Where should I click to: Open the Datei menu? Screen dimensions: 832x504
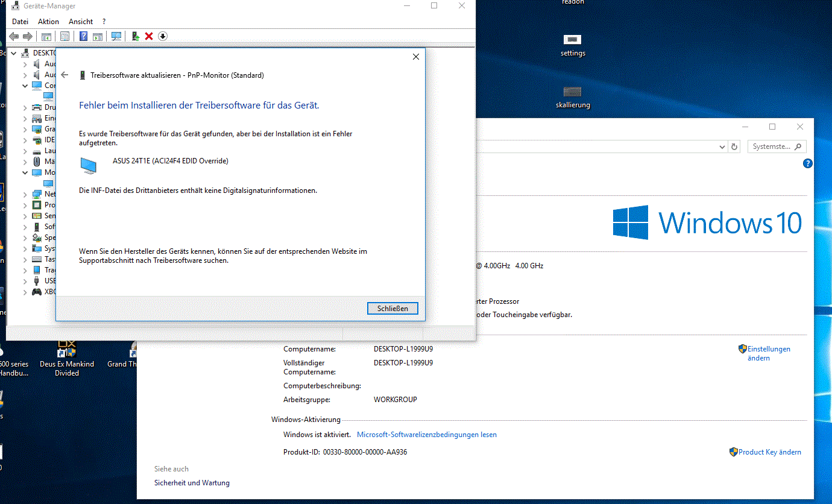[20, 21]
